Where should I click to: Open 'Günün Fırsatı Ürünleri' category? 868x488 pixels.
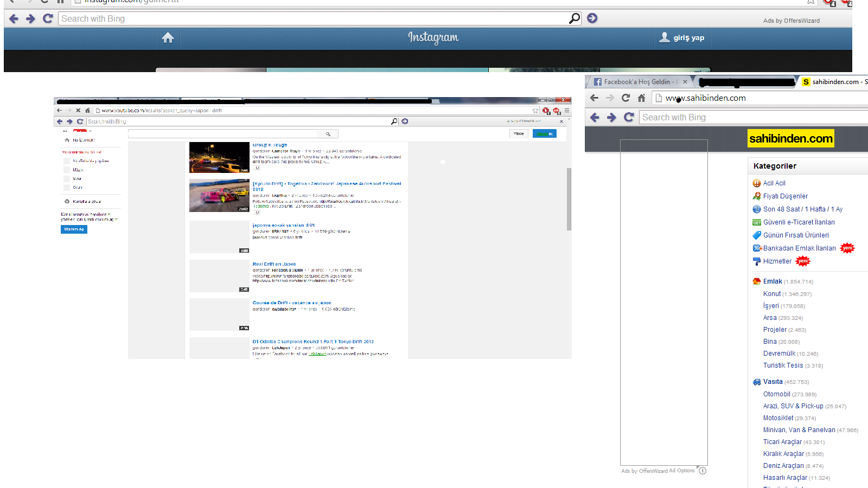pos(796,235)
